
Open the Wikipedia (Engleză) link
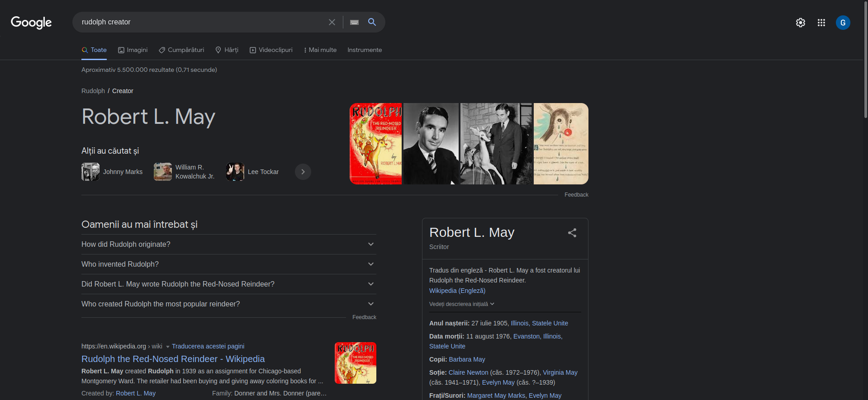[457, 291]
